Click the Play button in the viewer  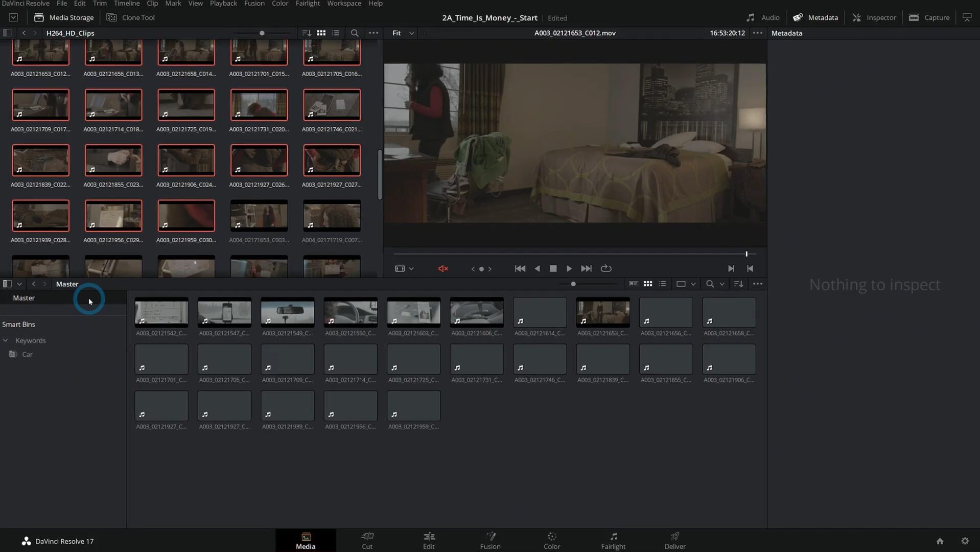569,268
